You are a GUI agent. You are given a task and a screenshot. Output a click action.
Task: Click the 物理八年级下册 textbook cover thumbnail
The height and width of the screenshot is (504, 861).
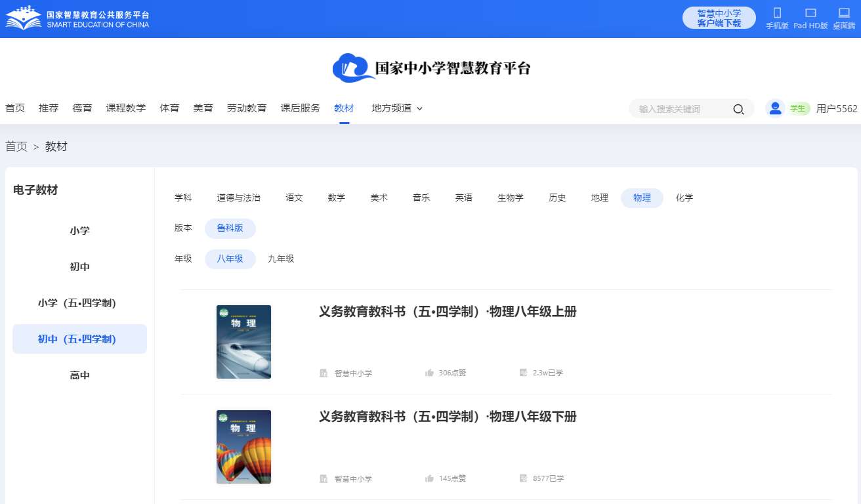pyautogui.click(x=243, y=447)
